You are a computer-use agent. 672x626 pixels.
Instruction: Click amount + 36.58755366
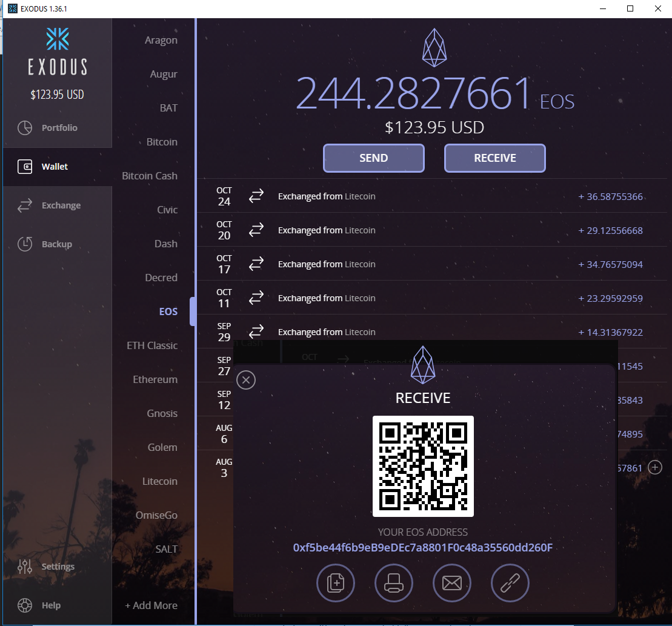pyautogui.click(x=610, y=197)
